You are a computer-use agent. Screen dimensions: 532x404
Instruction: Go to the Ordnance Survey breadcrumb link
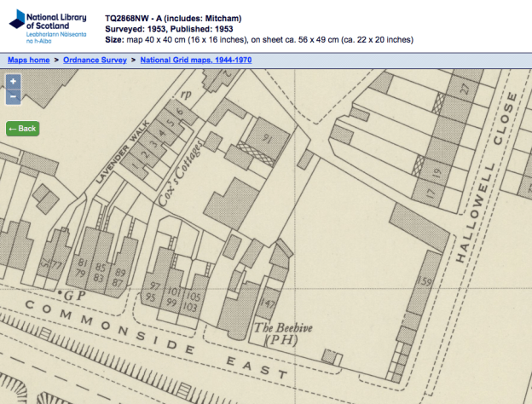click(x=95, y=60)
